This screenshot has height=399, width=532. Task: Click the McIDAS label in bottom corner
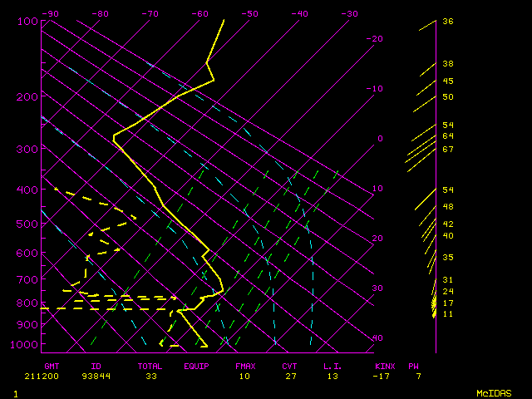(x=494, y=392)
